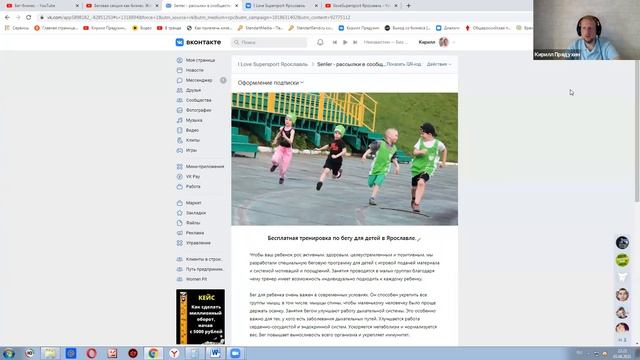Edit the Бесплатная тренировка title pencil icon

click(x=419, y=239)
